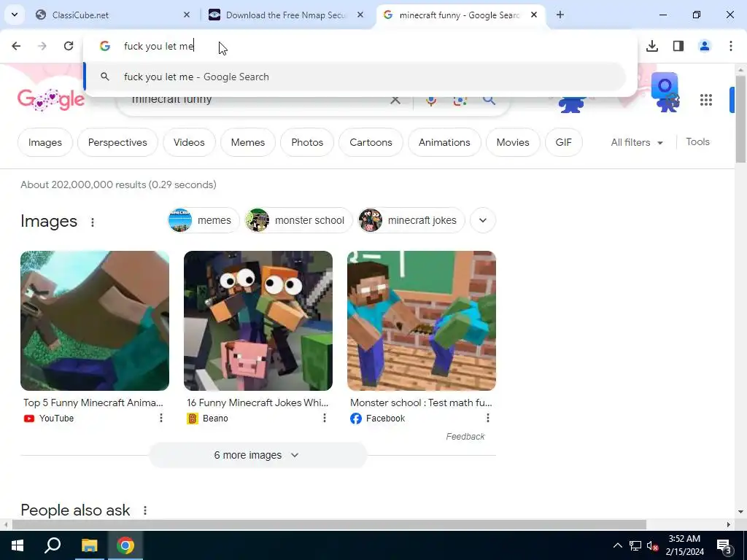Reload the current page
Image resolution: width=747 pixels, height=560 pixels.
pos(69,46)
